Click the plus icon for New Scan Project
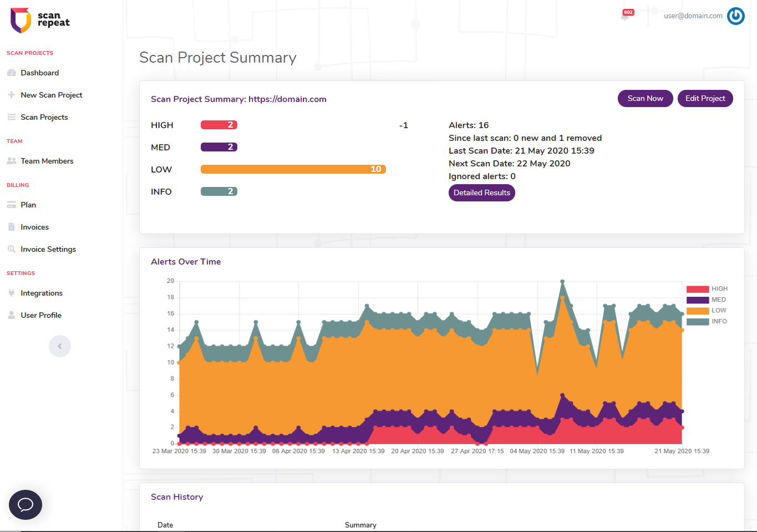 [11, 95]
